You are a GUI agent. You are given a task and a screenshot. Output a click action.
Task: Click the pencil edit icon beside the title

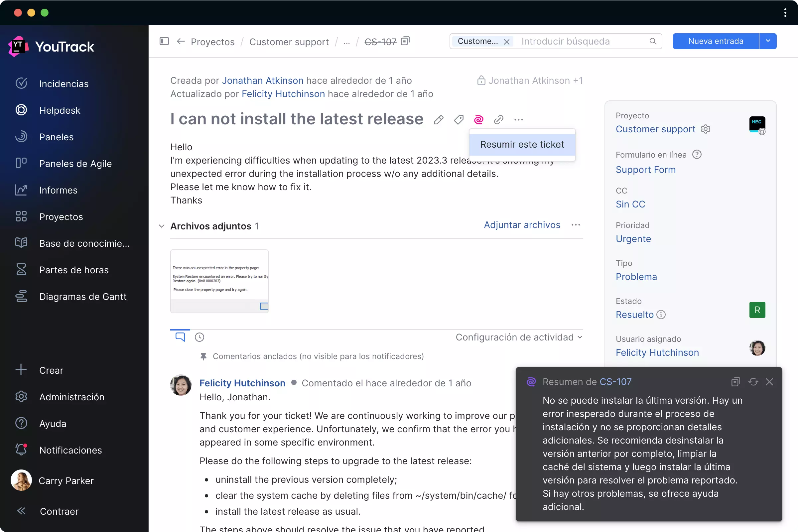click(438, 119)
